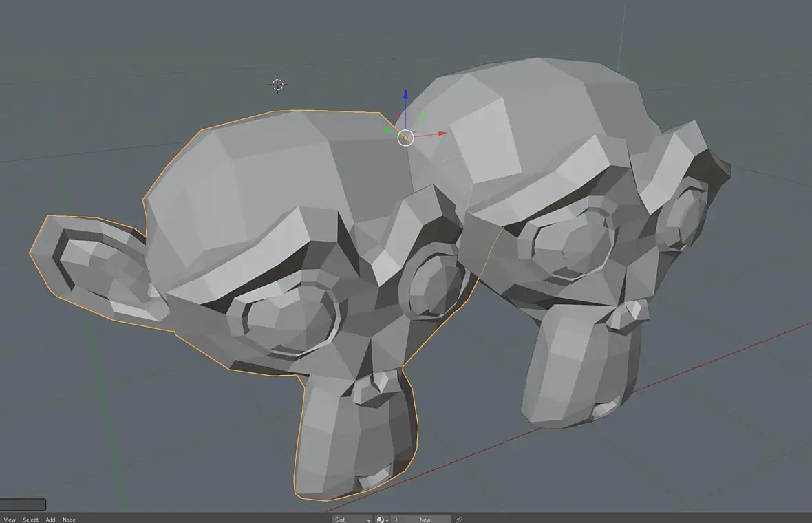Open the Select menu in node editor
Screen dimensions: 812x523
click(30, 520)
